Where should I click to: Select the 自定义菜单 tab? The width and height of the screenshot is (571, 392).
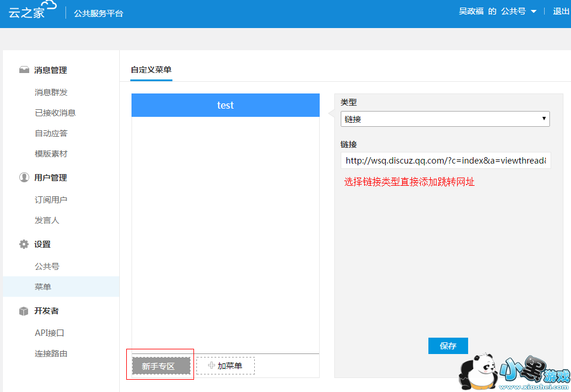tap(151, 70)
